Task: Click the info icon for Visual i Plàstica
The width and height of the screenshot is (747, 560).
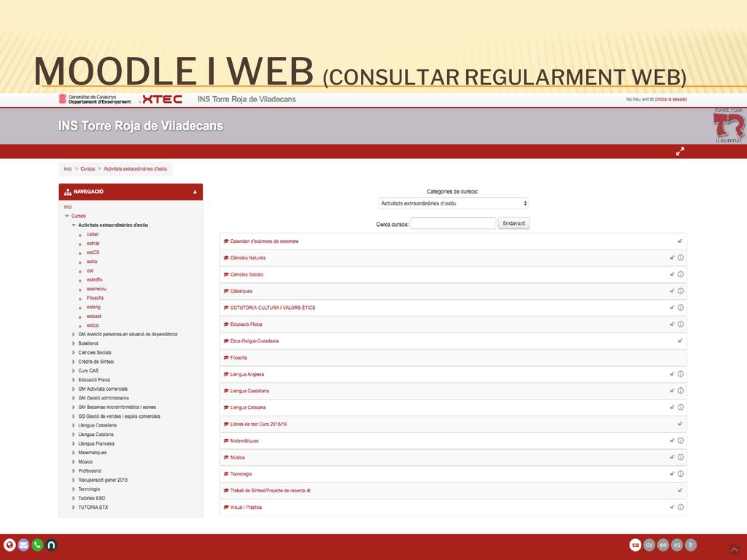Action: tap(681, 507)
